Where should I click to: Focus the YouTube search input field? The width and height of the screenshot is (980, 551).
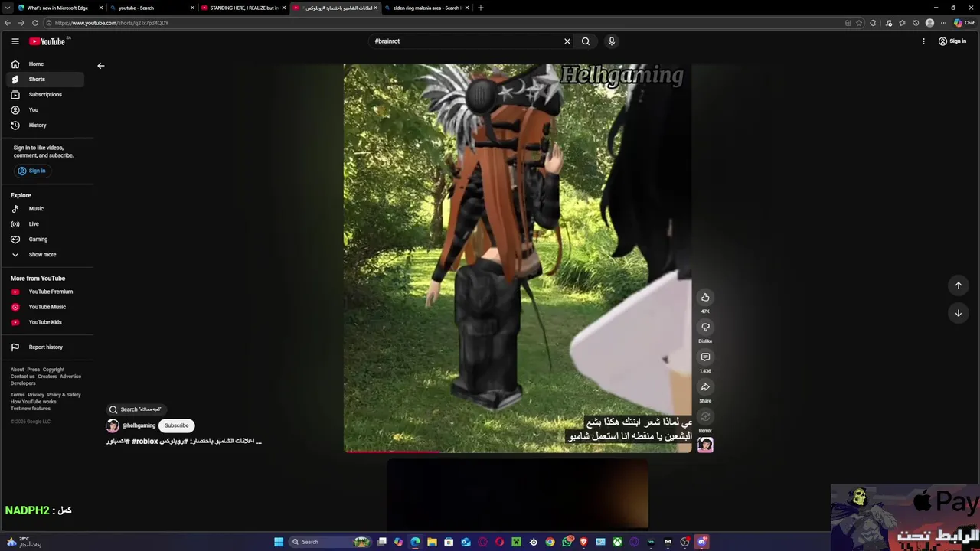pos(467,41)
